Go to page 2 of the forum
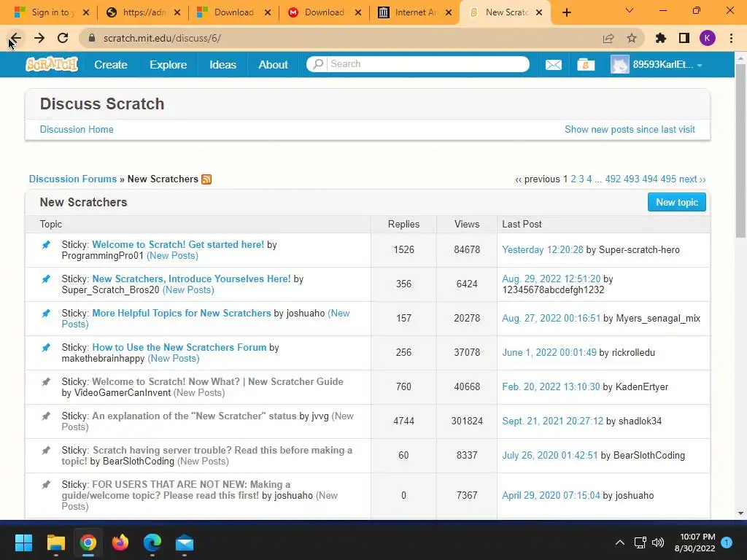Image resolution: width=747 pixels, height=560 pixels. (x=573, y=179)
